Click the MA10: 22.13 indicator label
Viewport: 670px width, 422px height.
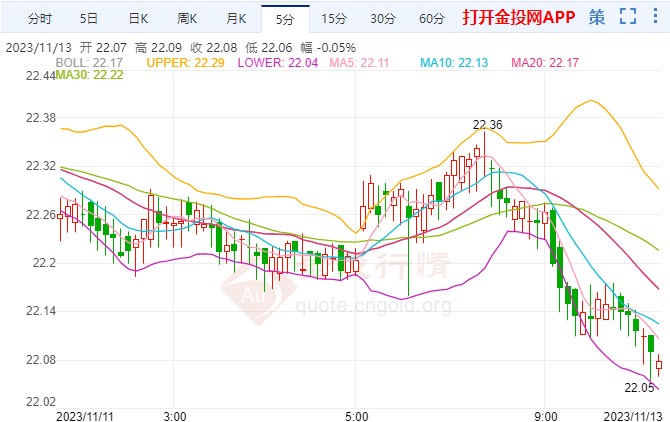click(454, 63)
